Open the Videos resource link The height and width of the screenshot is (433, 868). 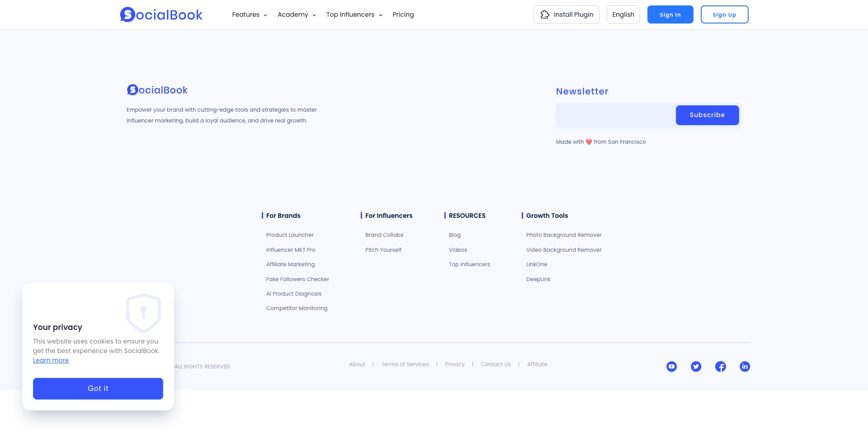(458, 250)
